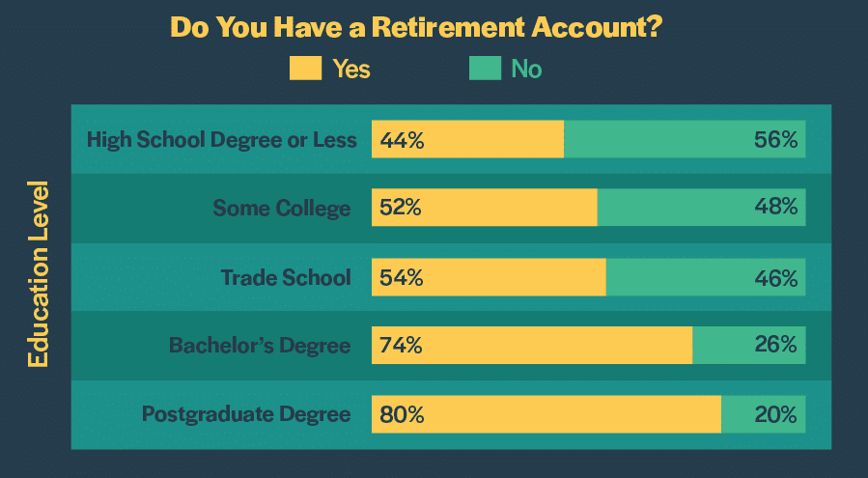
Task: Select the 'High School Degree or Less' label
Action: click(222, 140)
